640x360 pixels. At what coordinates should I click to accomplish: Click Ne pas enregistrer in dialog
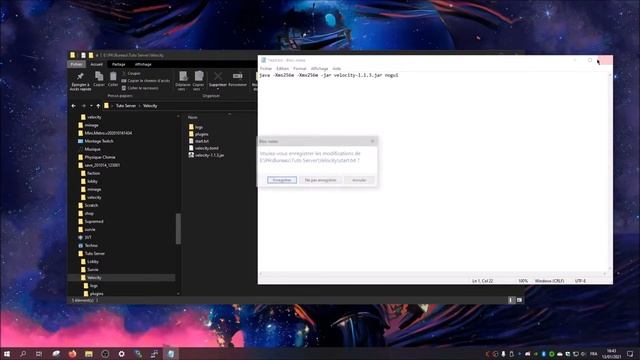[320, 180]
